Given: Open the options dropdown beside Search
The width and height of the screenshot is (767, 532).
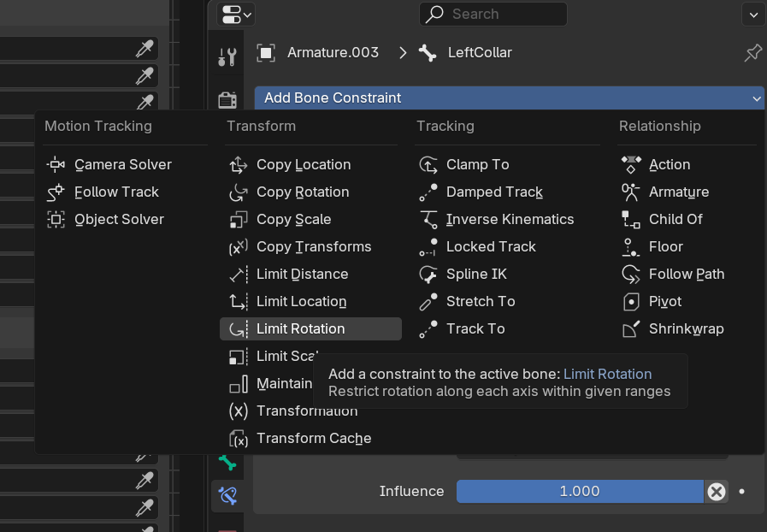Looking at the screenshot, I should [x=753, y=15].
